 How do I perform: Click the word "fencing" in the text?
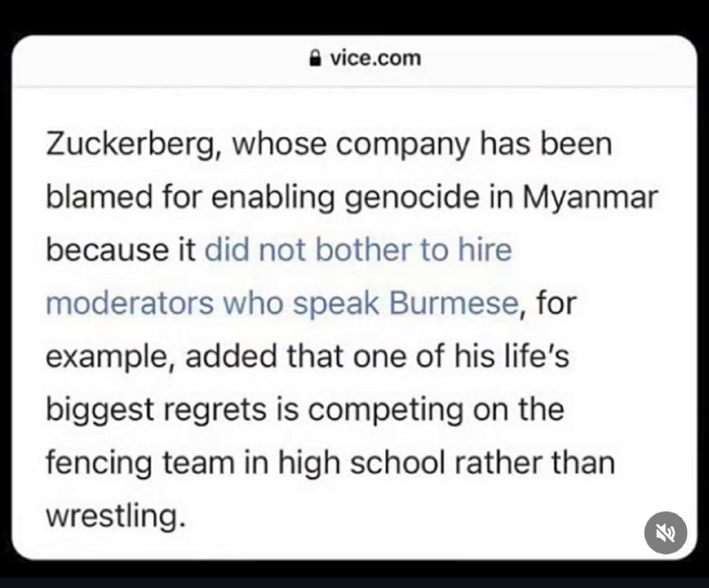click(98, 464)
